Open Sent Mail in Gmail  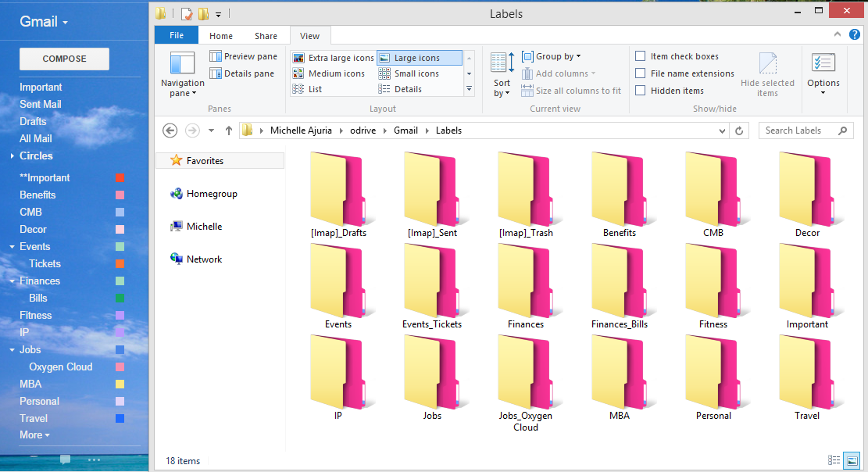pyautogui.click(x=41, y=104)
